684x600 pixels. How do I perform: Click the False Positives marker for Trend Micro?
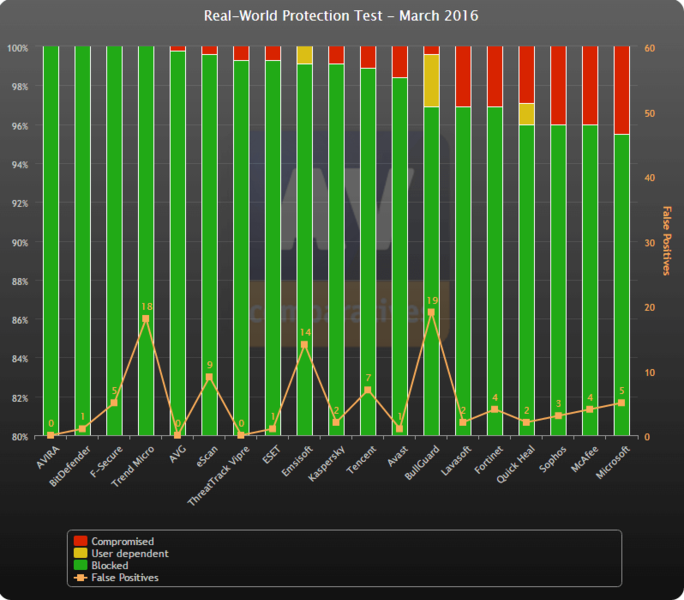click(x=145, y=319)
